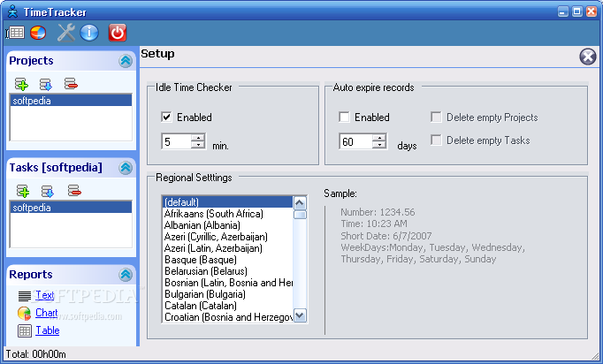603x364 pixels.
Task: Open the table view toolbar icon
Action: pyautogui.click(x=15, y=33)
